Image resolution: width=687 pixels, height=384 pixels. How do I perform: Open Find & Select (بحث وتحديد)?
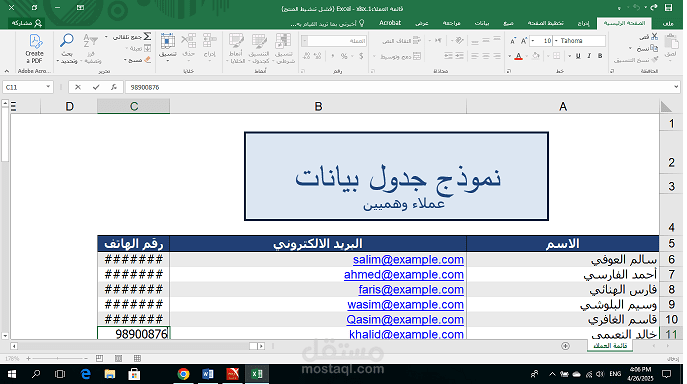[x=67, y=49]
